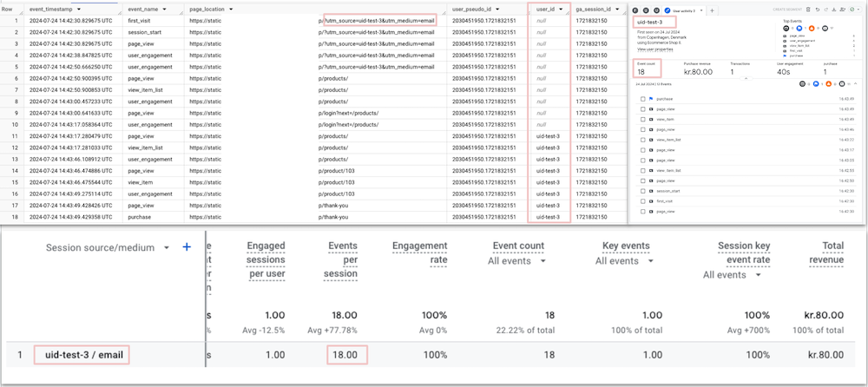Click uid-test-3 user title in exploration
The height and width of the screenshot is (387, 868).
[650, 23]
